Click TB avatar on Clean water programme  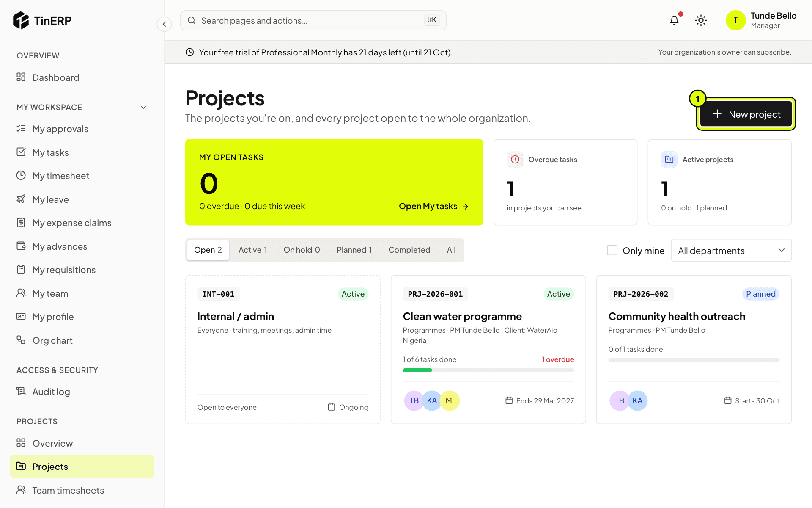pos(414,400)
